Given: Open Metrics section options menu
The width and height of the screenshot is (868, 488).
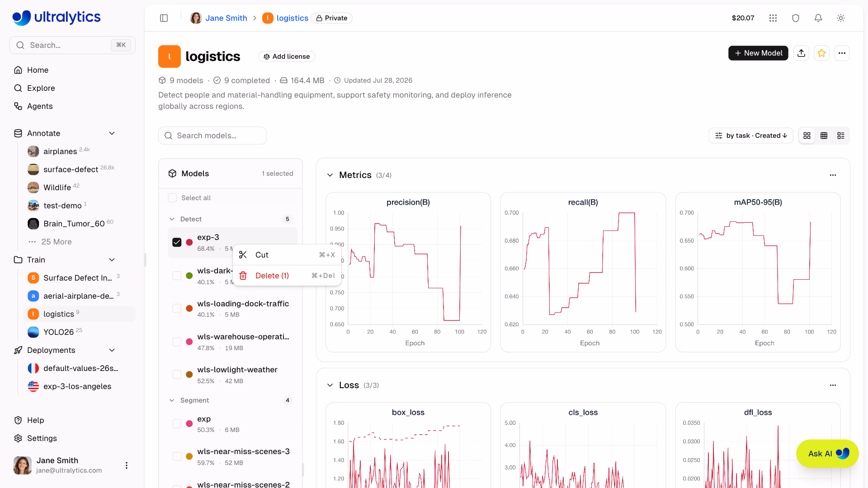Looking at the screenshot, I should point(833,175).
